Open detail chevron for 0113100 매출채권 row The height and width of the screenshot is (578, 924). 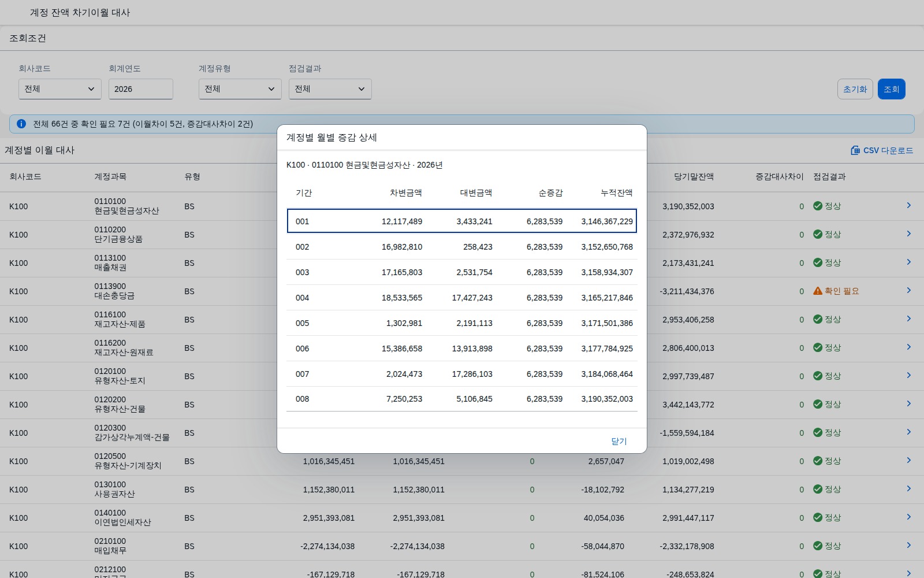tap(908, 262)
